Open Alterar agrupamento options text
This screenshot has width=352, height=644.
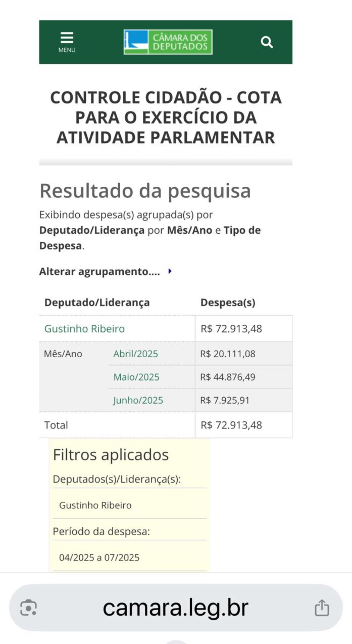[x=100, y=272]
